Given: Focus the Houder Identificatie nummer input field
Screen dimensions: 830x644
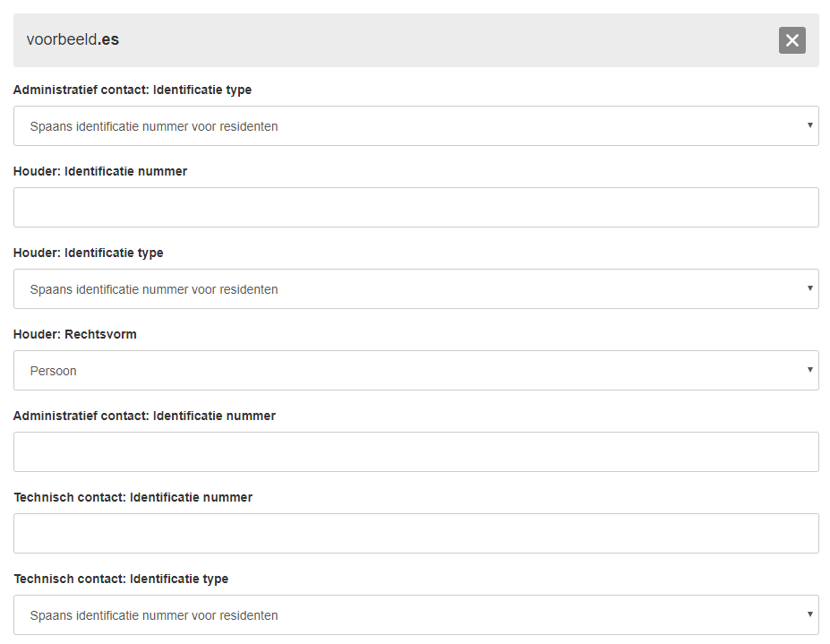Looking at the screenshot, I should [x=415, y=208].
